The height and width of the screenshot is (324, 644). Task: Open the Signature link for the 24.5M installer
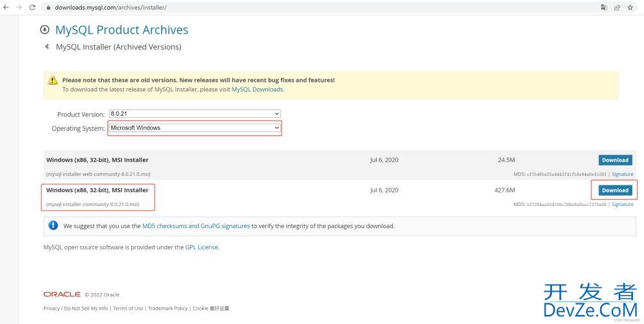tap(623, 174)
